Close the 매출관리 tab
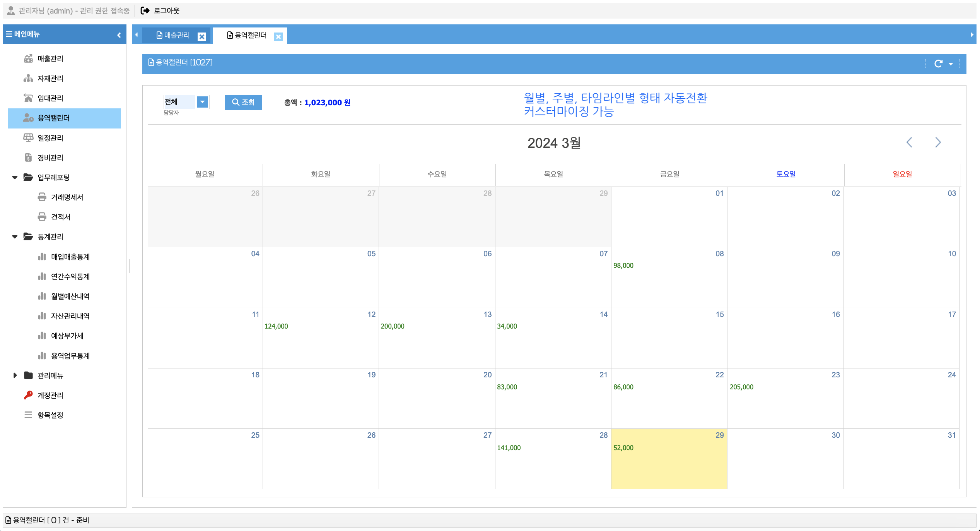This screenshot has width=980, height=531. click(x=201, y=37)
